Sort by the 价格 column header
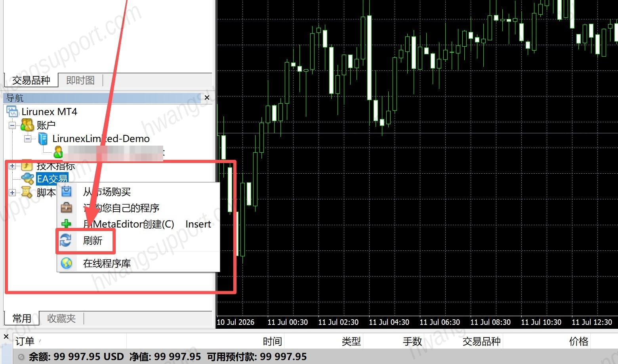The image size is (618, 364). point(547,341)
